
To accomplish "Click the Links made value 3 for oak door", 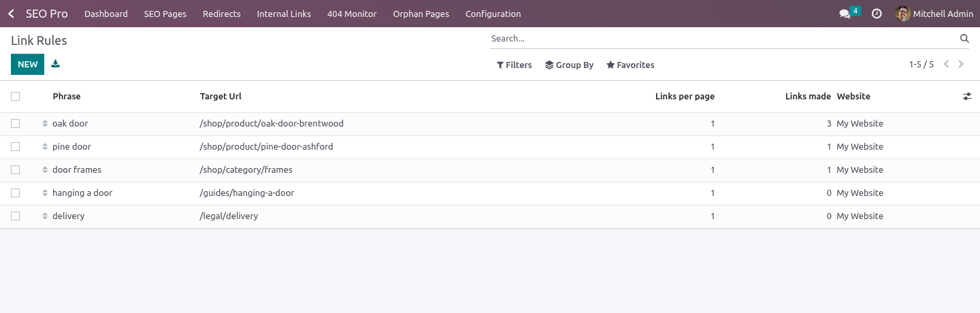I will (x=829, y=124).
